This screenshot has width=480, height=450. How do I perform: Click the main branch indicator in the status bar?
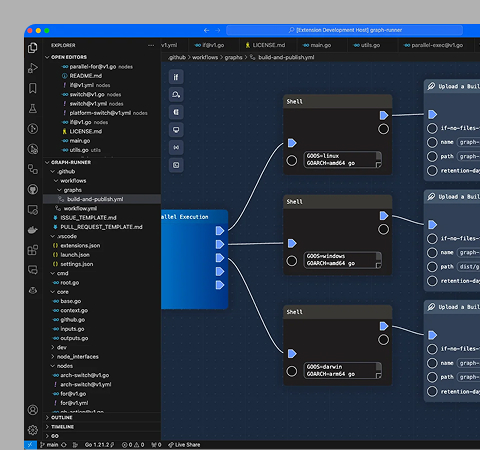click(49, 445)
